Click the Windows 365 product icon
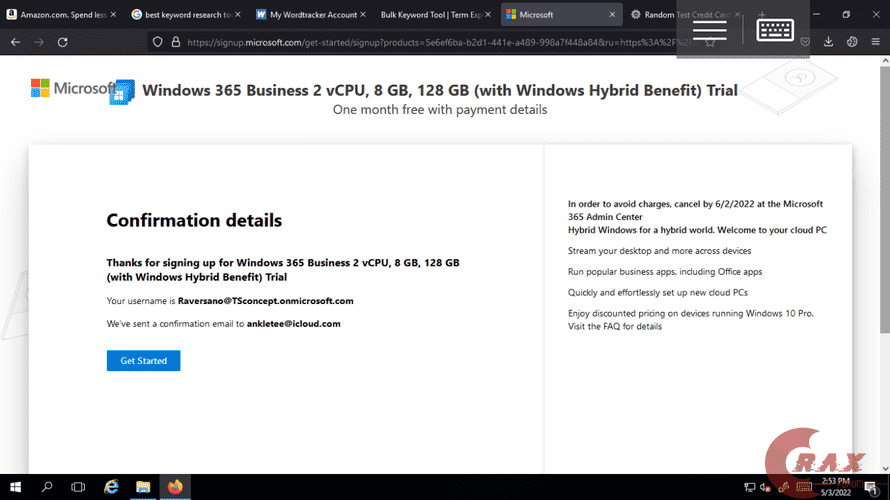Image resolution: width=890 pixels, height=500 pixels. 121,92
